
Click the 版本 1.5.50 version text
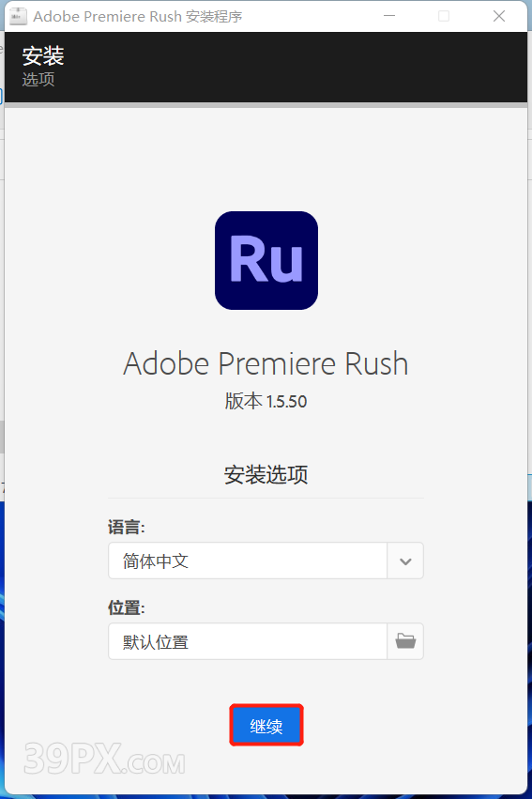click(266, 402)
